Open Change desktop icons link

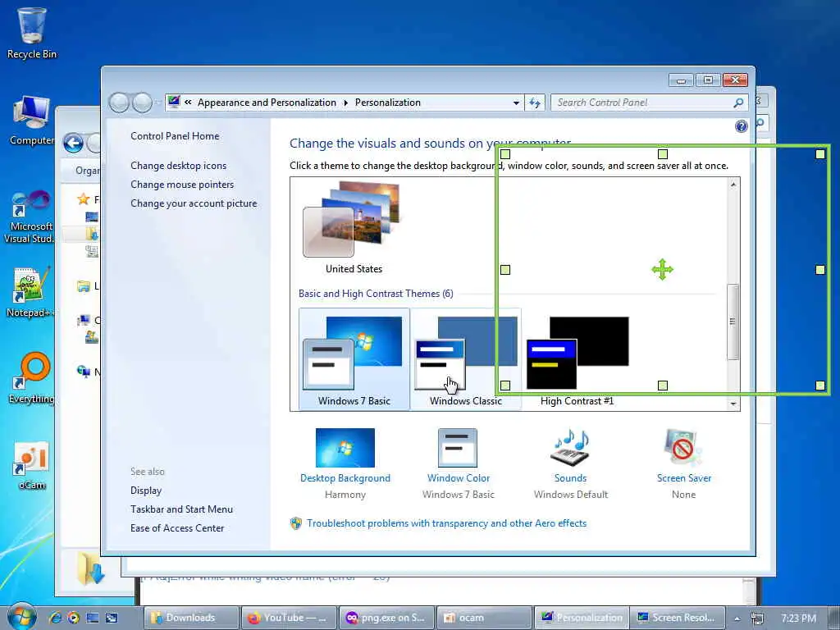pyautogui.click(x=178, y=166)
